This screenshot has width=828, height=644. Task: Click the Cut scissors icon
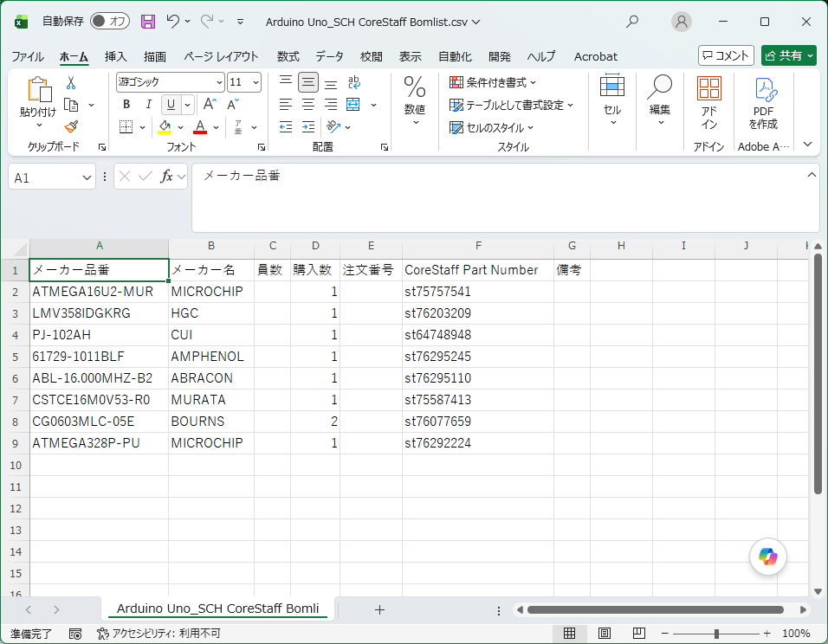[x=71, y=82]
